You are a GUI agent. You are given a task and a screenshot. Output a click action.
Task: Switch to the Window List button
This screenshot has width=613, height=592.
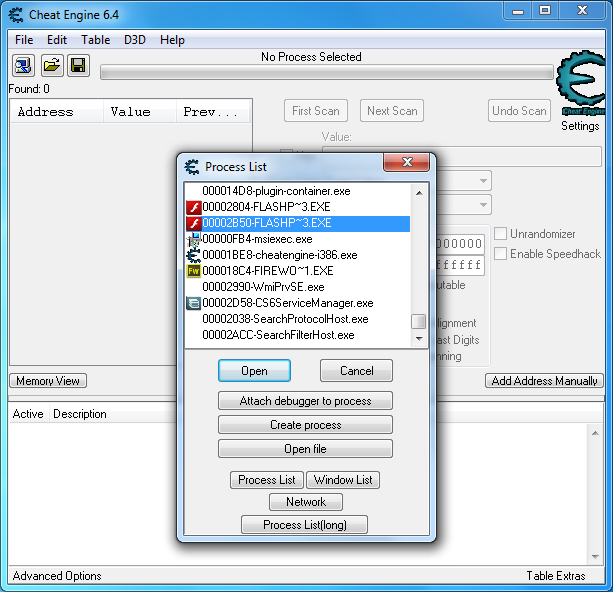(x=343, y=480)
